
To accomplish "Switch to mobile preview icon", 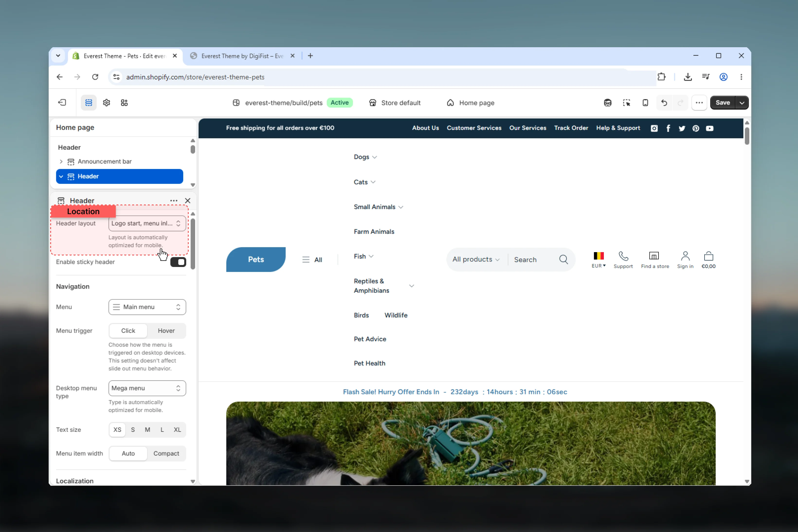I will coord(645,102).
